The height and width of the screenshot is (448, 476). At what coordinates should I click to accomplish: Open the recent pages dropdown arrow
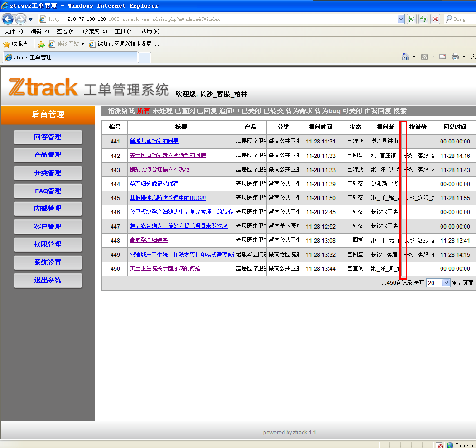click(31, 19)
